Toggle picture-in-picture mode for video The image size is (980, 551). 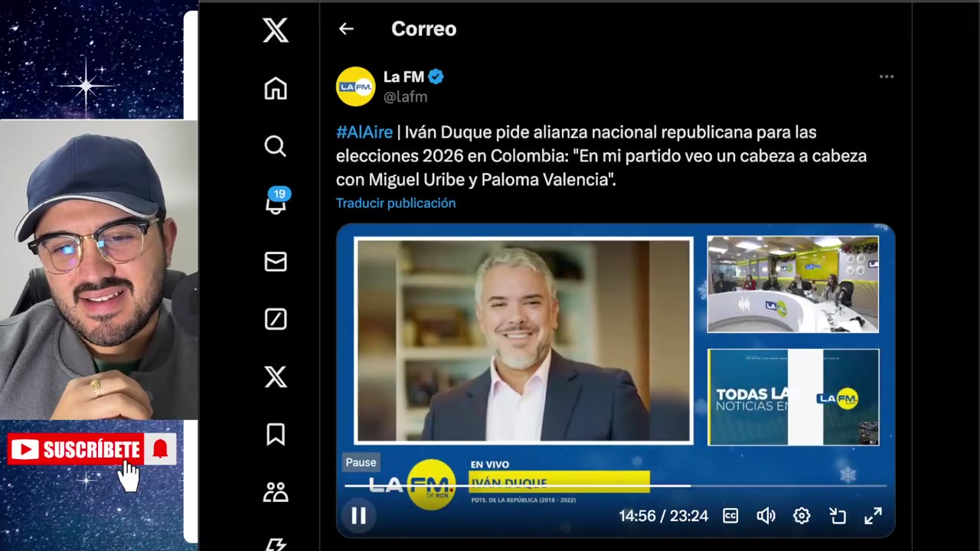(838, 516)
